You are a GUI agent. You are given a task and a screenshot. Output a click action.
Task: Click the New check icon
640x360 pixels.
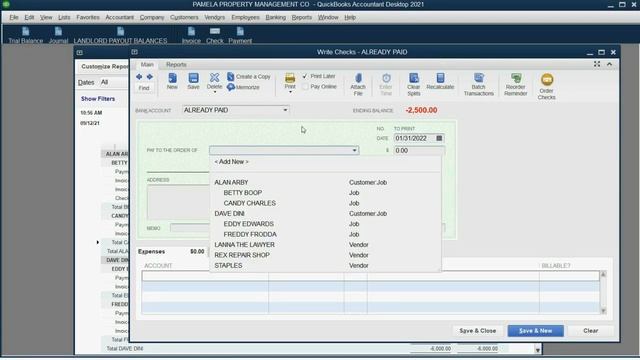pyautogui.click(x=172, y=81)
